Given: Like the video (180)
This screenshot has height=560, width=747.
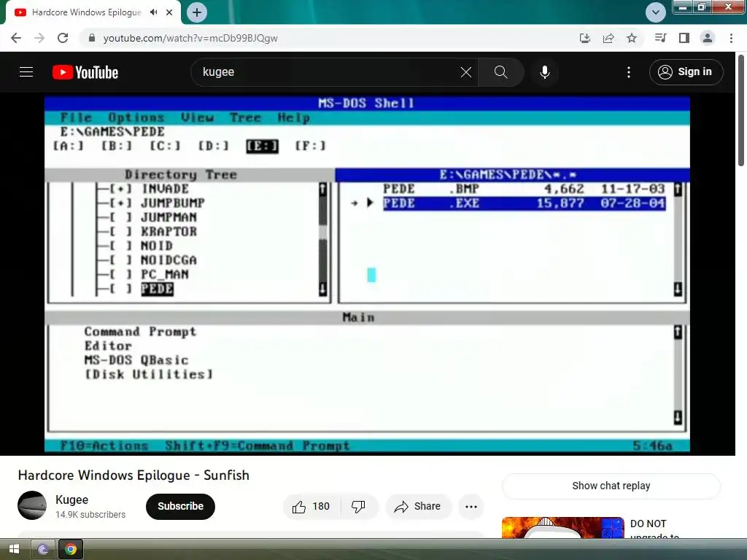Looking at the screenshot, I should [x=311, y=506].
